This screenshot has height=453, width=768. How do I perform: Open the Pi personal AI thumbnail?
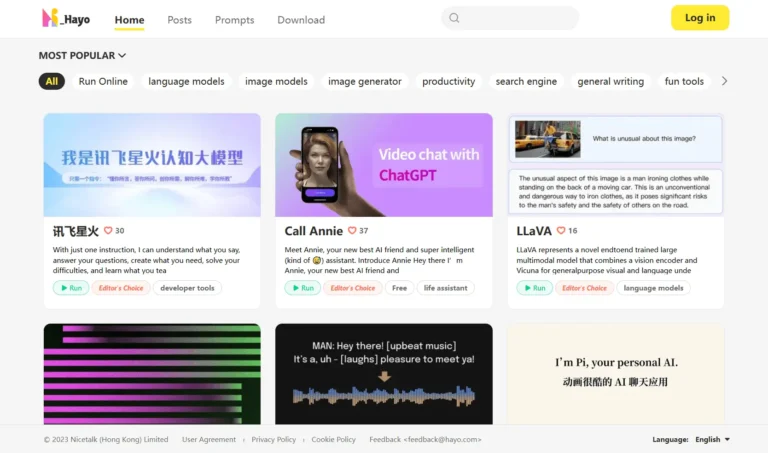click(616, 374)
